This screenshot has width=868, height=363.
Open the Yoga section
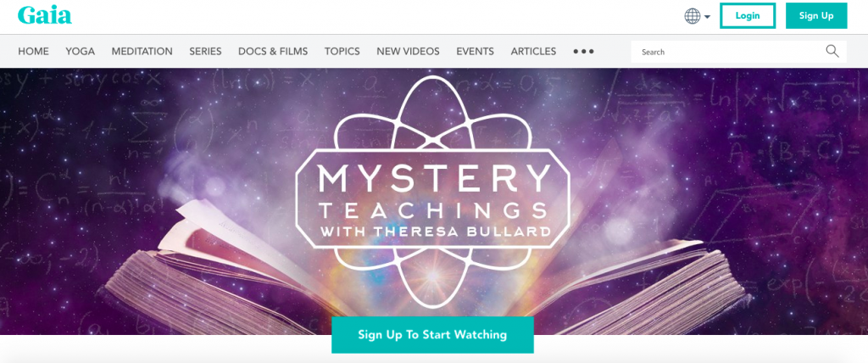81,52
